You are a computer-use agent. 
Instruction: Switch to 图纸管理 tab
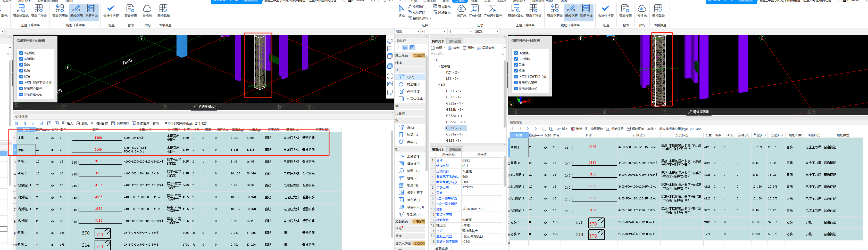455,41
